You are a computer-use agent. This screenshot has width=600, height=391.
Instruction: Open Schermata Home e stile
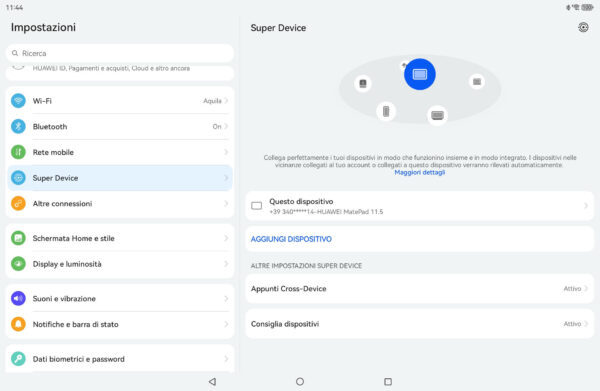(120, 238)
